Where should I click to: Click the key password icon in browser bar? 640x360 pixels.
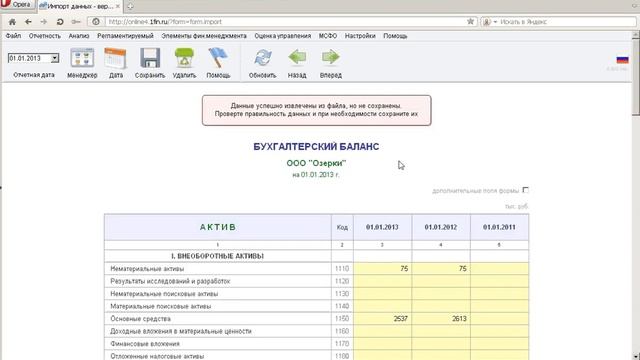tap(76, 22)
